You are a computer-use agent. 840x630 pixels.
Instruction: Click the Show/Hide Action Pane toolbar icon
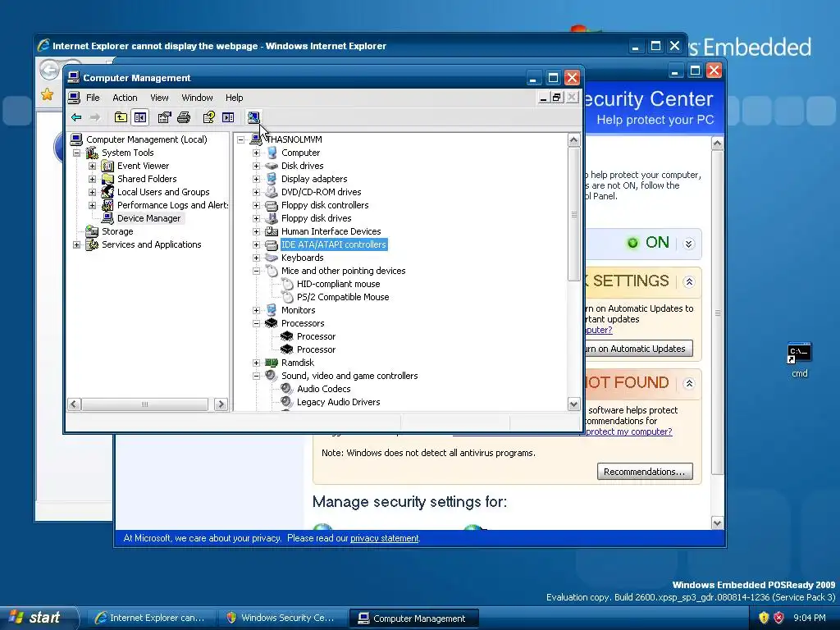pos(228,117)
